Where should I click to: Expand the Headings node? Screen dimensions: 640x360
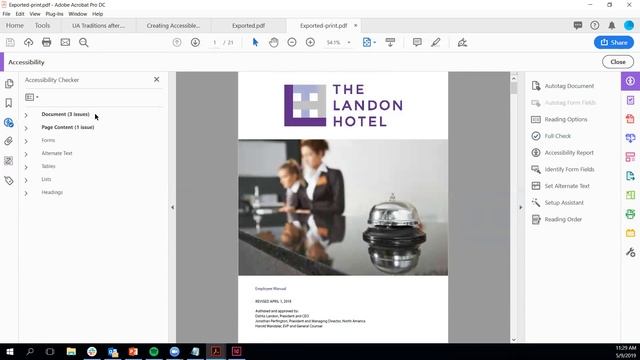[x=26, y=193]
